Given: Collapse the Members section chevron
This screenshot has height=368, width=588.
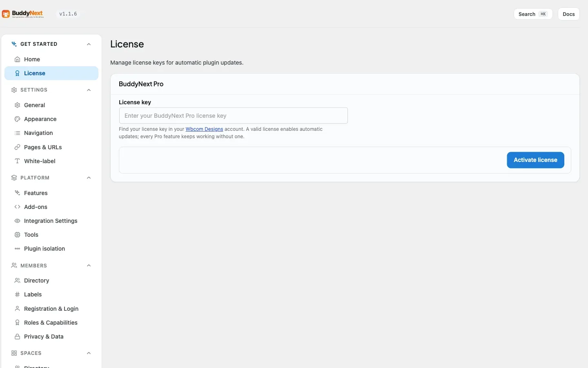Looking at the screenshot, I should point(89,266).
